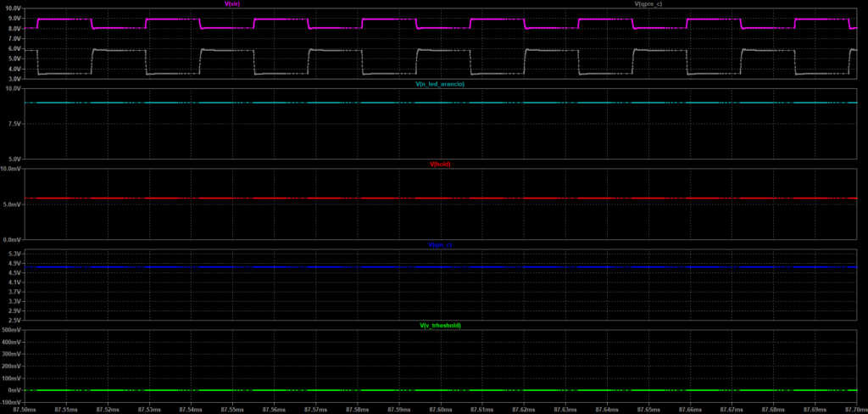The image size is (868, 414).
Task: Click the 87.53ms time axis label
Action: [149, 410]
